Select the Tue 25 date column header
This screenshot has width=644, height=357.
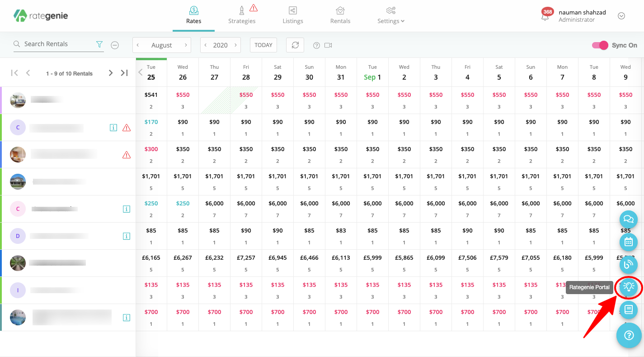pos(151,72)
